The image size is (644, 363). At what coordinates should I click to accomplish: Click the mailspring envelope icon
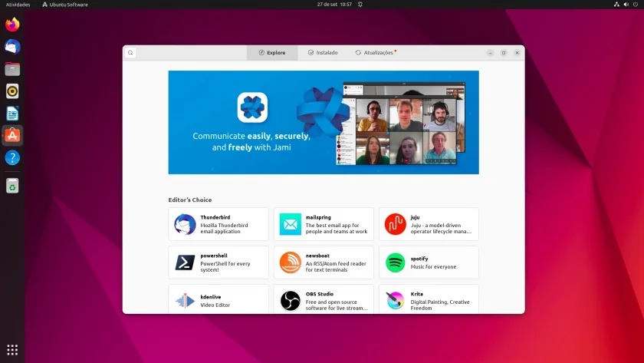coord(290,224)
